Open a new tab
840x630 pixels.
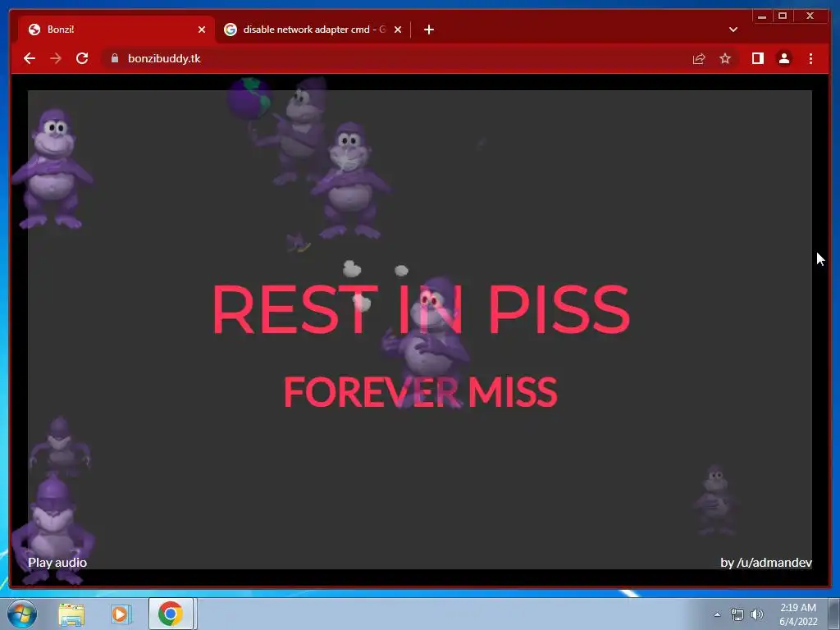point(428,30)
